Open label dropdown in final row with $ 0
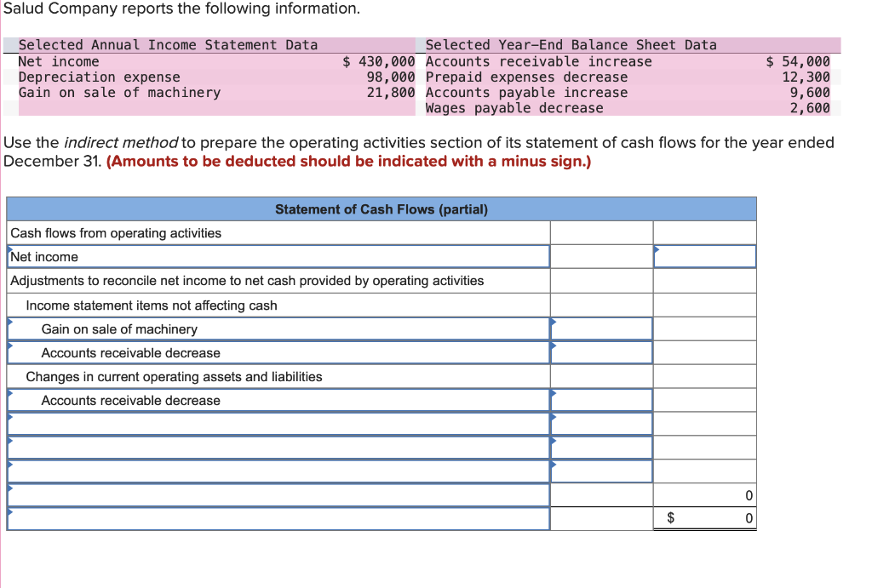The width and height of the screenshot is (872, 588). [278, 518]
